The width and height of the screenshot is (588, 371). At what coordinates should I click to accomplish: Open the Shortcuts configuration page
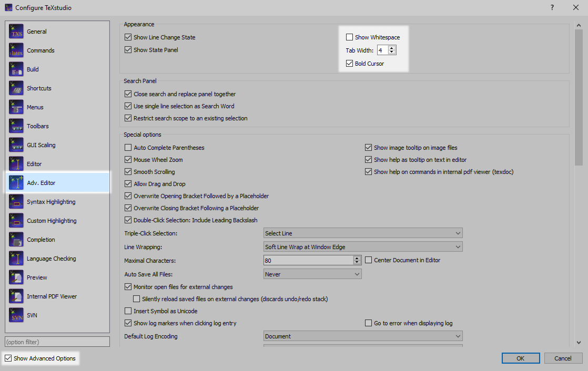pyautogui.click(x=39, y=88)
